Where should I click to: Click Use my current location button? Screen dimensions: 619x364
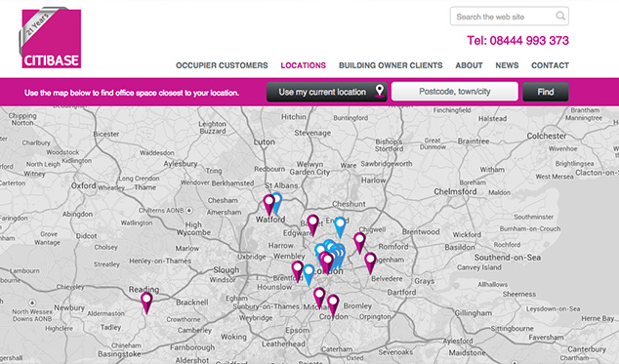(x=326, y=92)
